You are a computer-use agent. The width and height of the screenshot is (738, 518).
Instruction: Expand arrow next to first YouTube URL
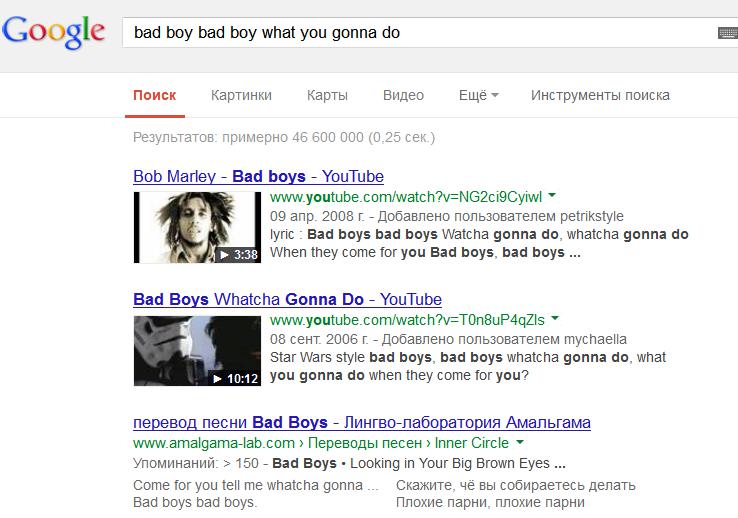pos(552,196)
